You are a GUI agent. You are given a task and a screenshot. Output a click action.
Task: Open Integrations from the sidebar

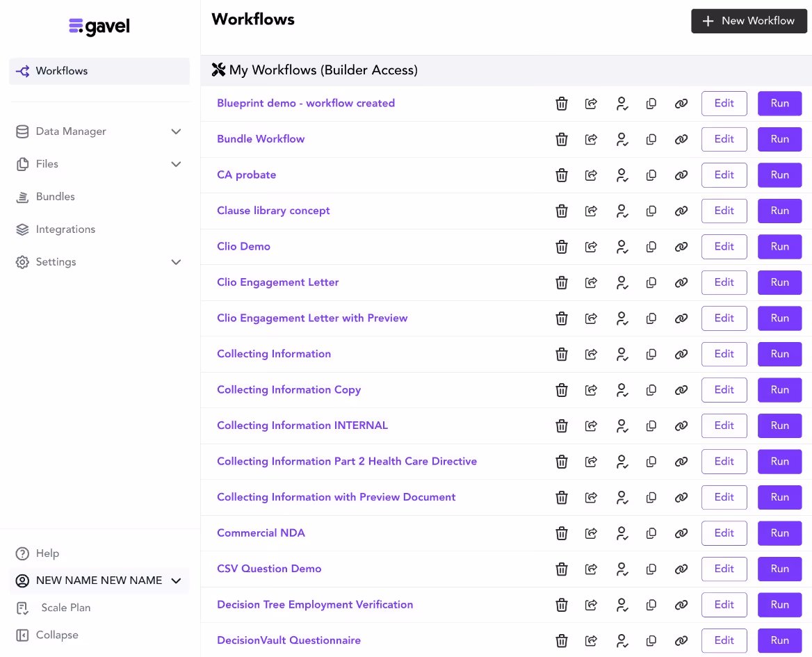[x=65, y=229]
